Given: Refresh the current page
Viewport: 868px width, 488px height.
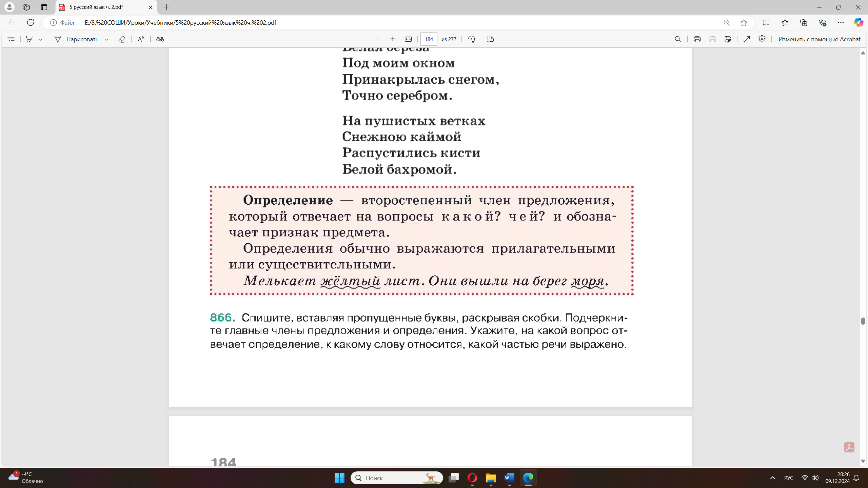Looking at the screenshot, I should [31, 22].
